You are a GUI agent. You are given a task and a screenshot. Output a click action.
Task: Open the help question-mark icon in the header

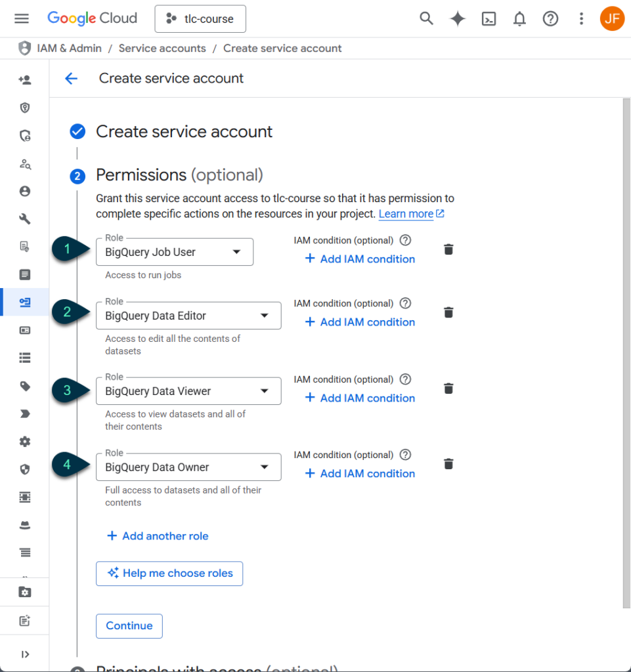[550, 18]
